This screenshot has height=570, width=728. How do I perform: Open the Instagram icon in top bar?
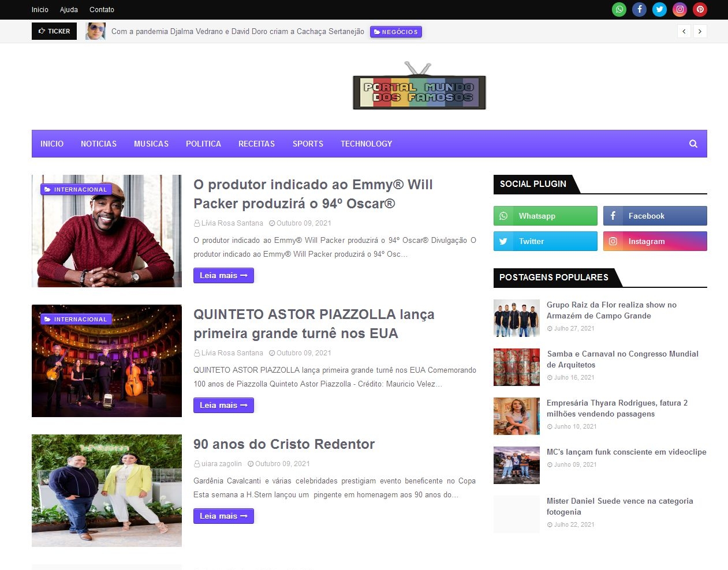(680, 9)
